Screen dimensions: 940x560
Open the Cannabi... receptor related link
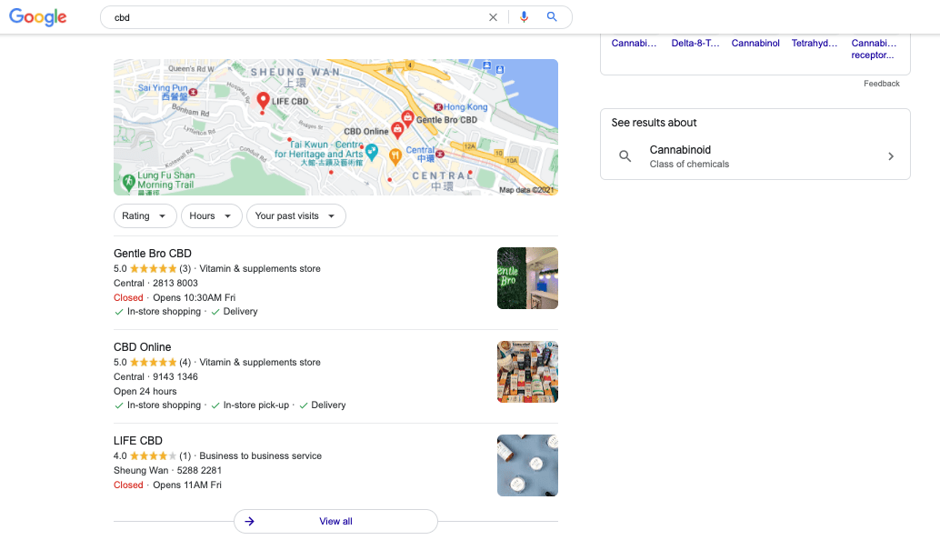point(874,49)
